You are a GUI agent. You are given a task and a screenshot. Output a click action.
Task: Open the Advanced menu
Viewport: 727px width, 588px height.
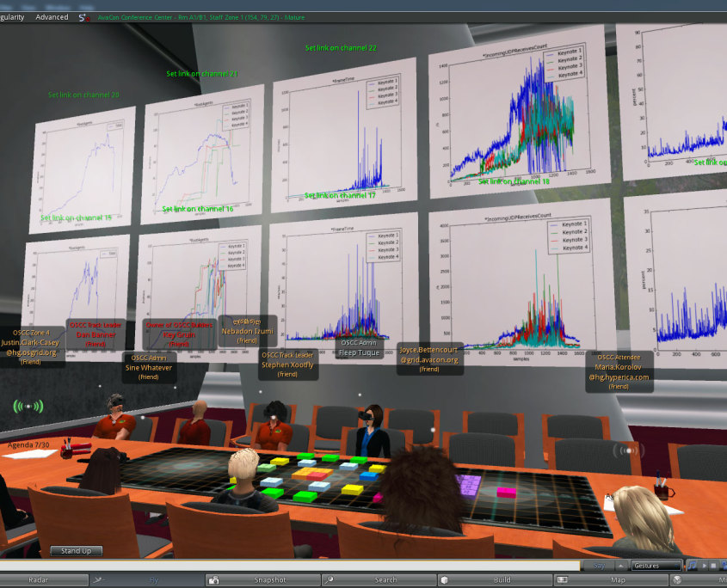point(52,17)
